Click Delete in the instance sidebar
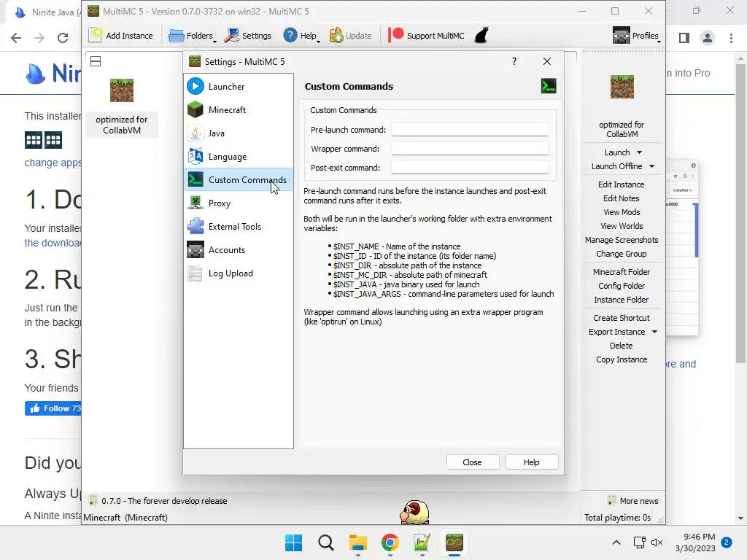The image size is (747, 560). 622,345
